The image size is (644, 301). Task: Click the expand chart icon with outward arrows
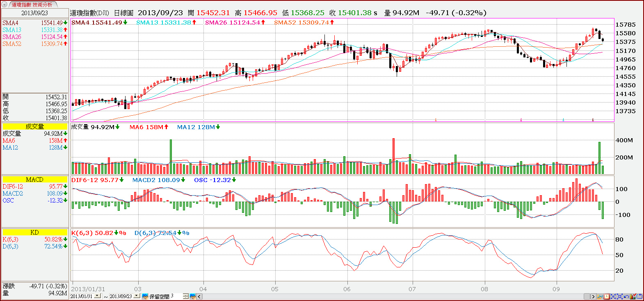click(x=620, y=296)
